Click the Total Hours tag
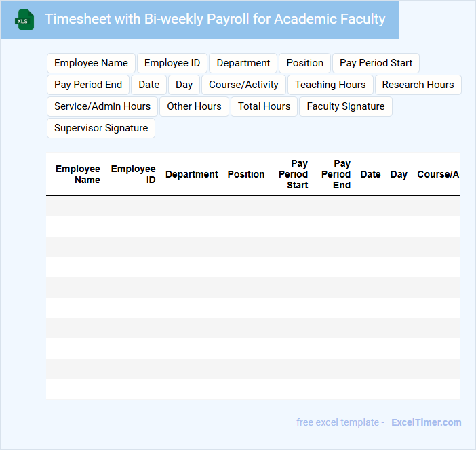The image size is (476, 450). 264,106
